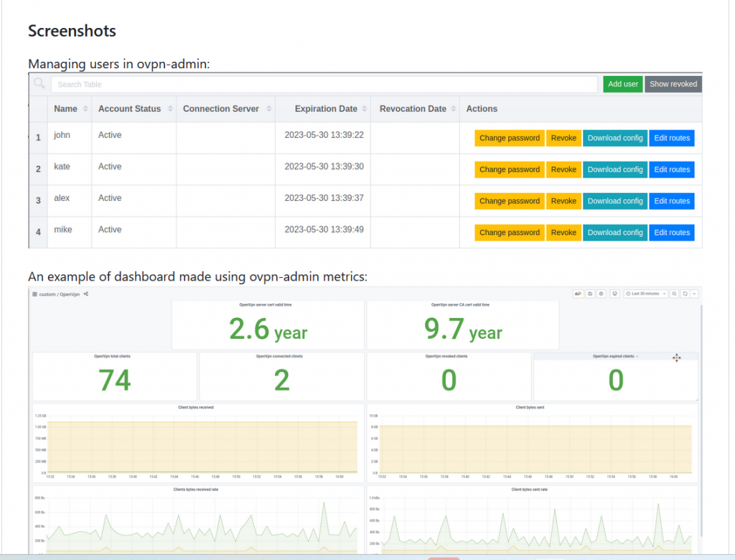The height and width of the screenshot is (560, 735).
Task: Click the cycle view mode monitor icon
Action: 615,294
